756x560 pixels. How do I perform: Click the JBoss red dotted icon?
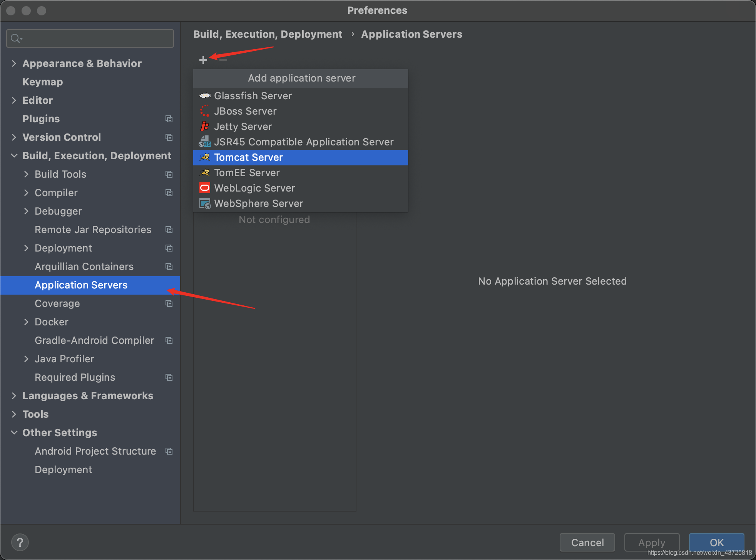pyautogui.click(x=205, y=111)
